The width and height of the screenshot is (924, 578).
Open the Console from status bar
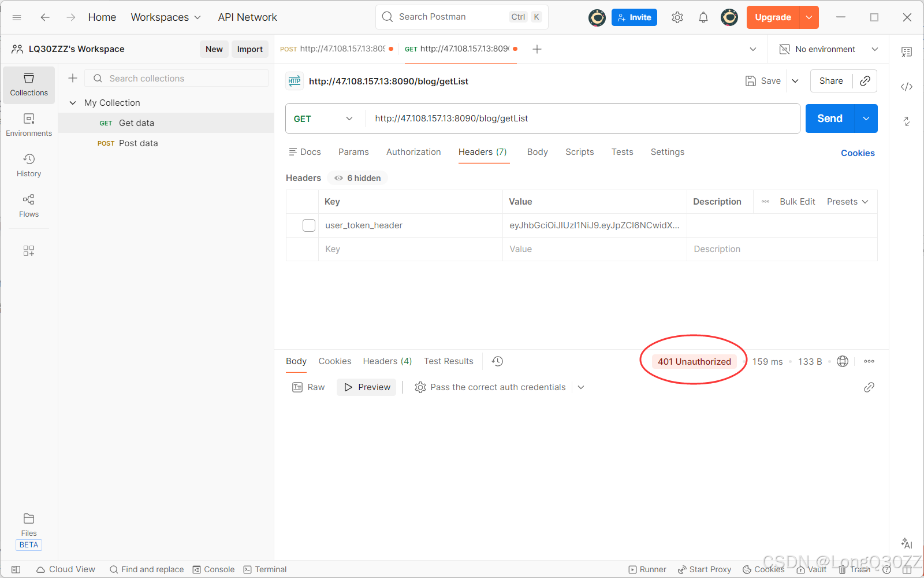point(214,569)
